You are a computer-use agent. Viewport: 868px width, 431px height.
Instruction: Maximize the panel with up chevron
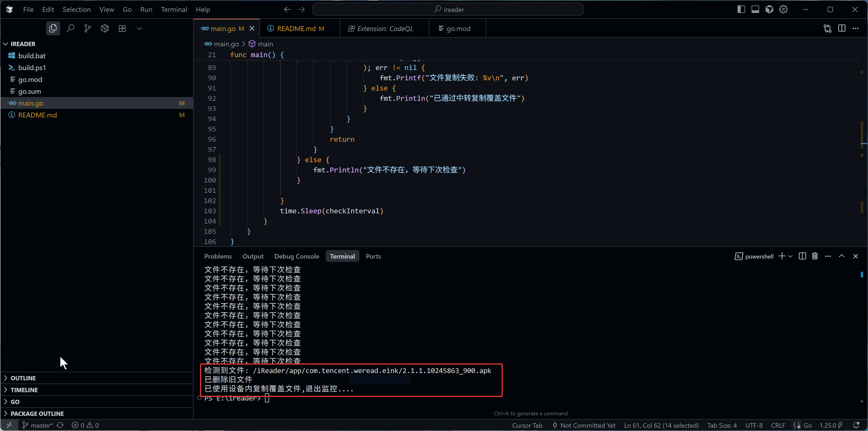(x=842, y=256)
